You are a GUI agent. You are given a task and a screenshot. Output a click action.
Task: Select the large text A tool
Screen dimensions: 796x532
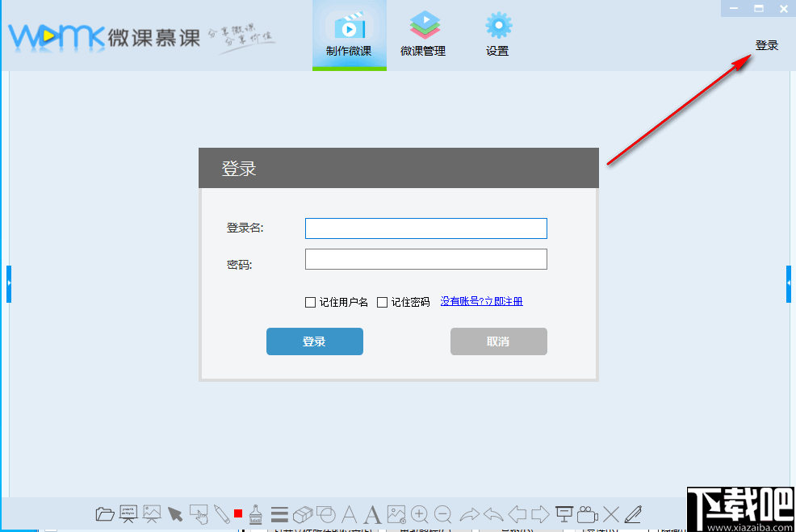372,514
